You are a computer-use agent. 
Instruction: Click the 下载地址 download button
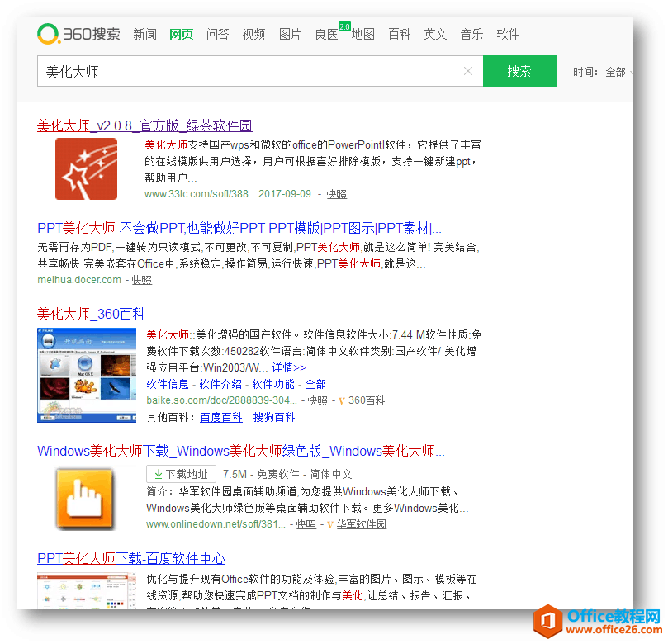click(x=181, y=474)
